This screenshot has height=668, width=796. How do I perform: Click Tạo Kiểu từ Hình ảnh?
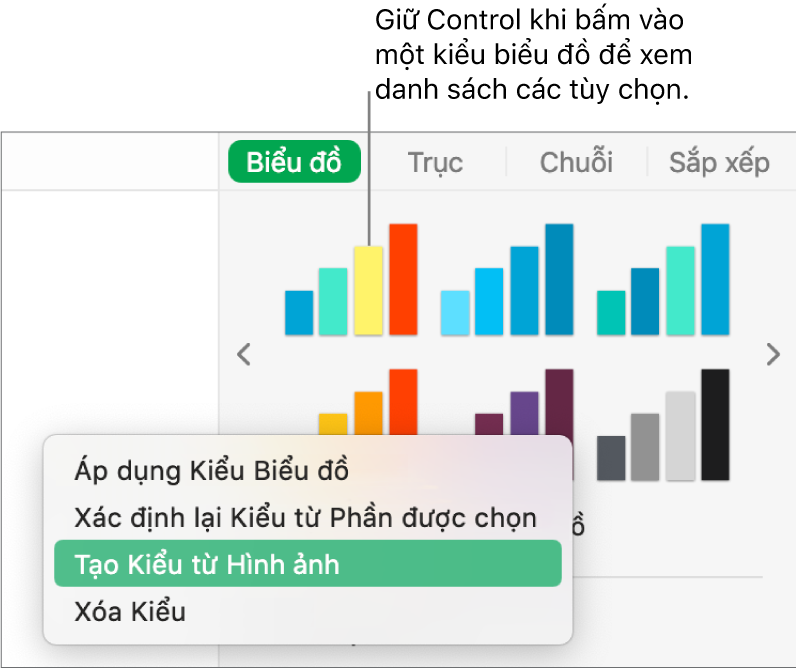pyautogui.click(x=207, y=564)
